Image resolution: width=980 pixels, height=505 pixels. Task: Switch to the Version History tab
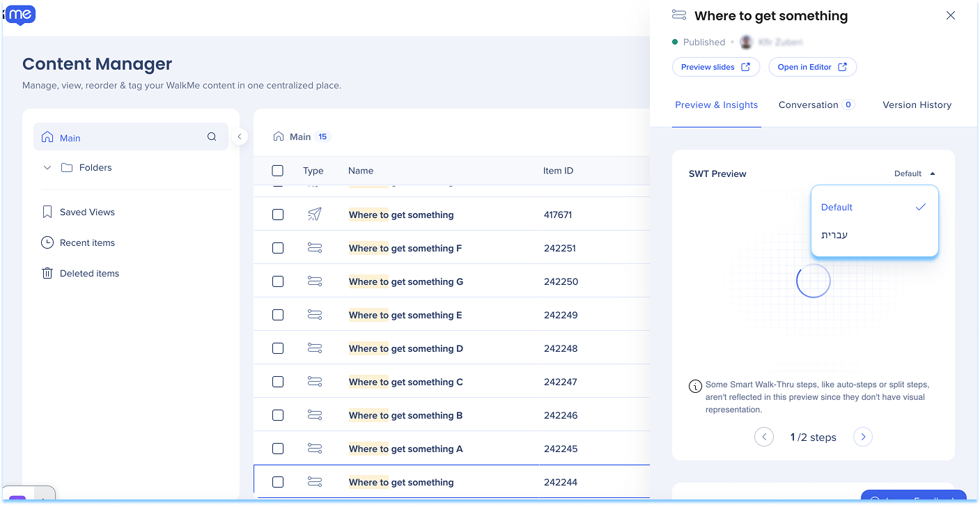(x=917, y=105)
